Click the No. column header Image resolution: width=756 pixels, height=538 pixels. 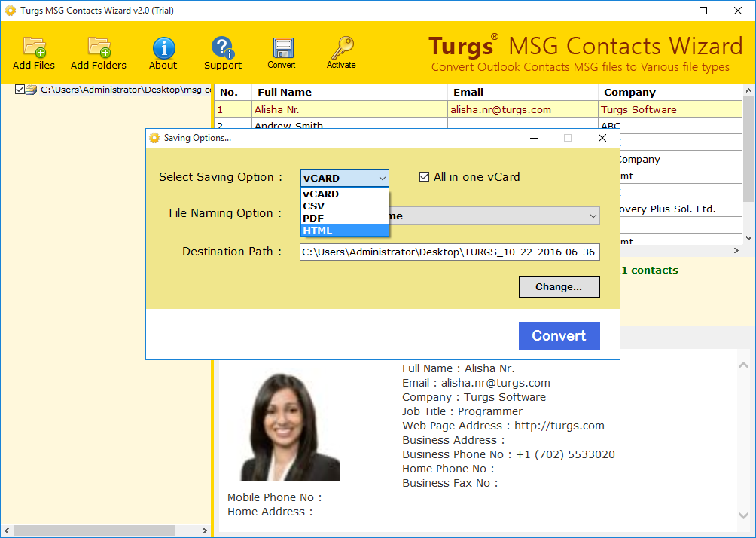click(x=233, y=92)
